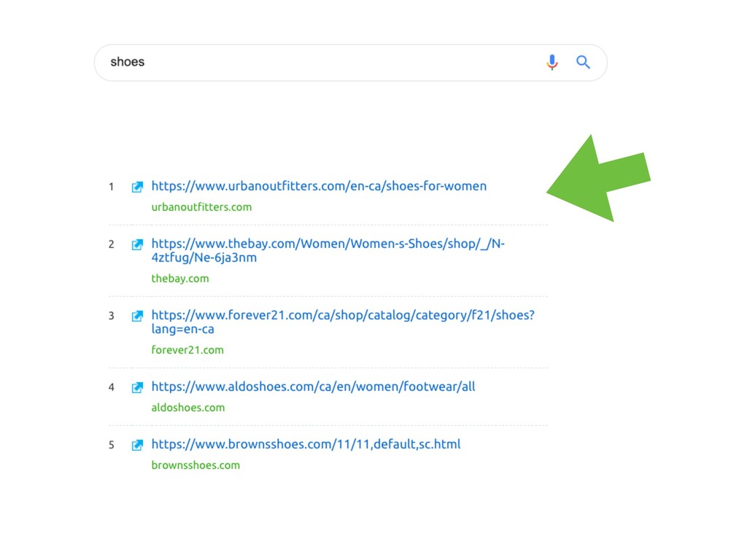The width and height of the screenshot is (747, 560).
Task: Click the green thebay.com domain text
Action: coord(180,279)
